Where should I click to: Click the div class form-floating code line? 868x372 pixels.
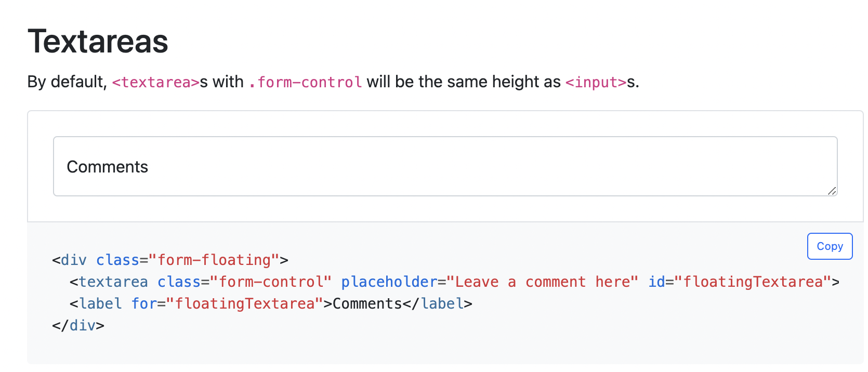(x=170, y=260)
